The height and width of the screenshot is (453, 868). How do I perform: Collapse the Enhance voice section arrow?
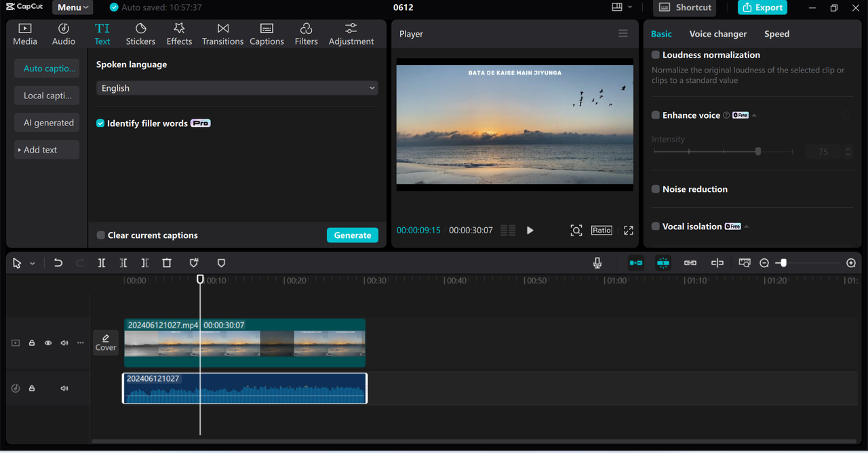click(x=754, y=115)
